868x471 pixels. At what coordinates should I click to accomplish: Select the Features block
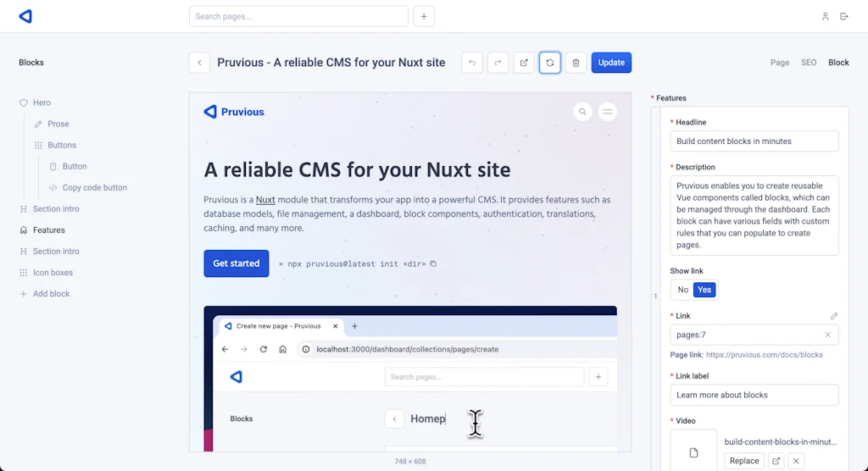pyautogui.click(x=48, y=230)
